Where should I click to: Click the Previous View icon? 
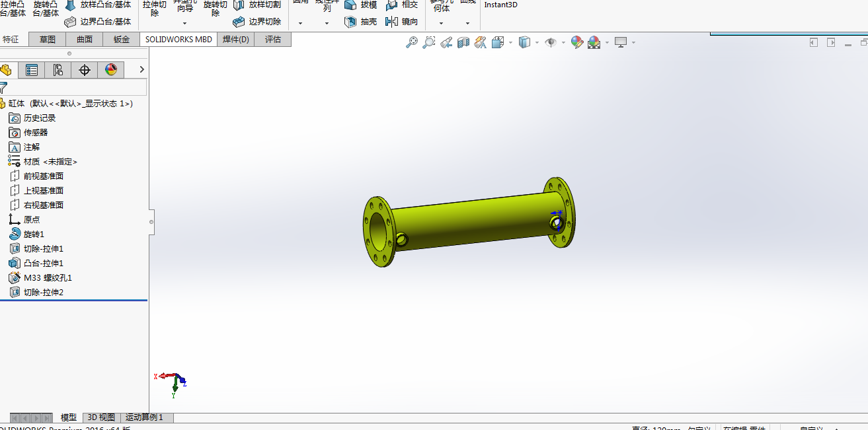tap(446, 42)
